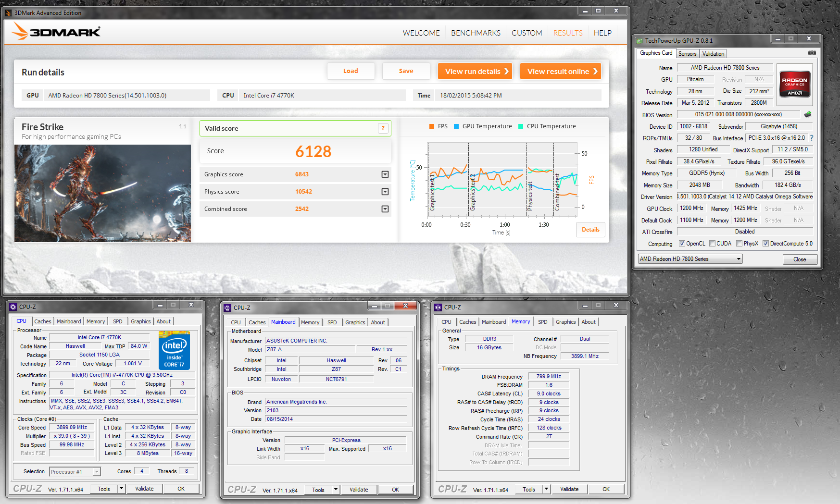Click the NB Frequency 3899.1 MHz value
This screenshot has width=840, height=504.
click(585, 356)
